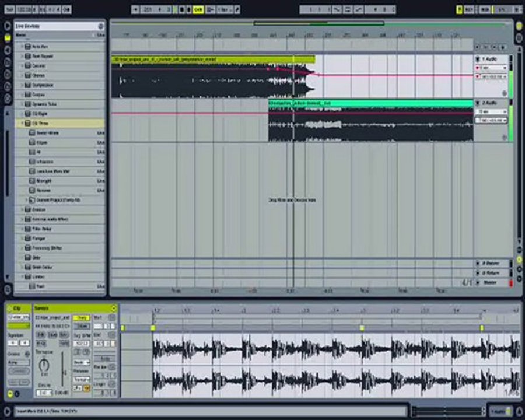Toggle the yellow Warp switch in Sample box

click(81, 317)
